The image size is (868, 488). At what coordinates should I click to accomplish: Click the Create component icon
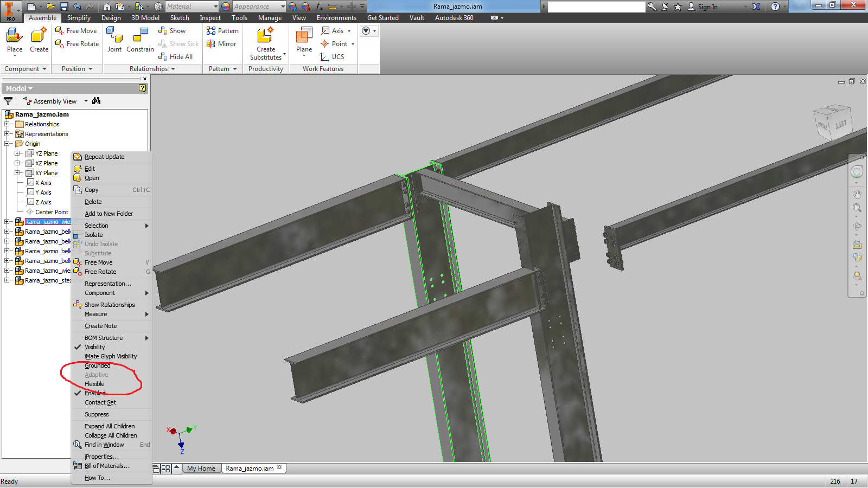coord(39,36)
